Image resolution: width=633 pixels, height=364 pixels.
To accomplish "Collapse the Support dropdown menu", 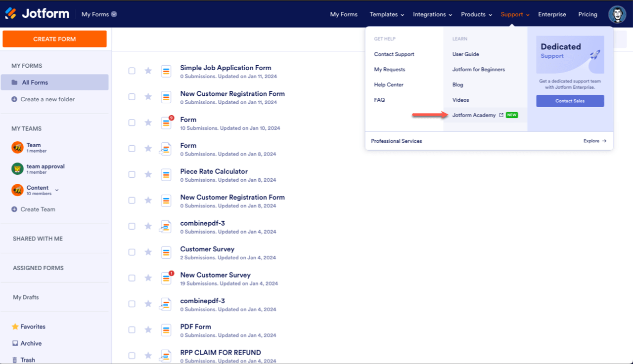I will coord(515,14).
